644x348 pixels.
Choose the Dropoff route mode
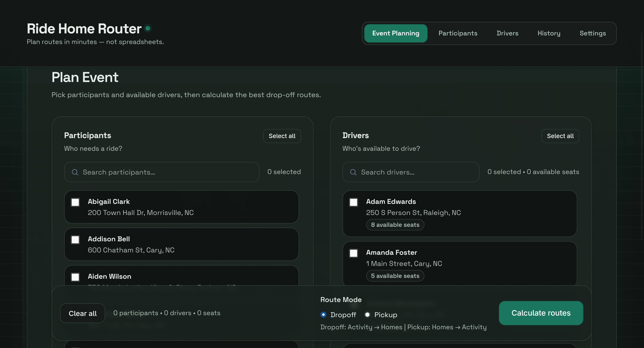323,315
